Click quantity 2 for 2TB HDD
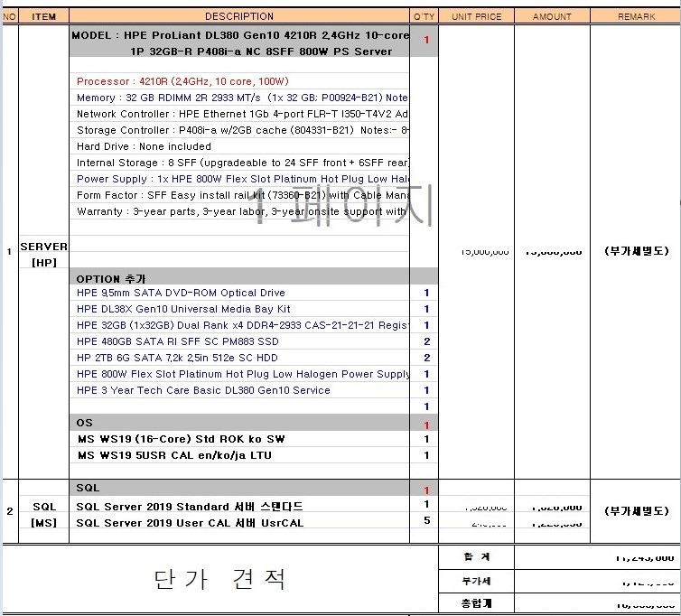This screenshot has height=616, width=681. click(x=426, y=358)
